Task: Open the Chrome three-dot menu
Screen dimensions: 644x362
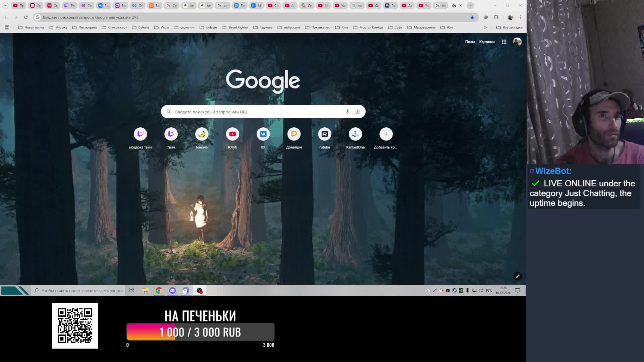Action: (521, 17)
